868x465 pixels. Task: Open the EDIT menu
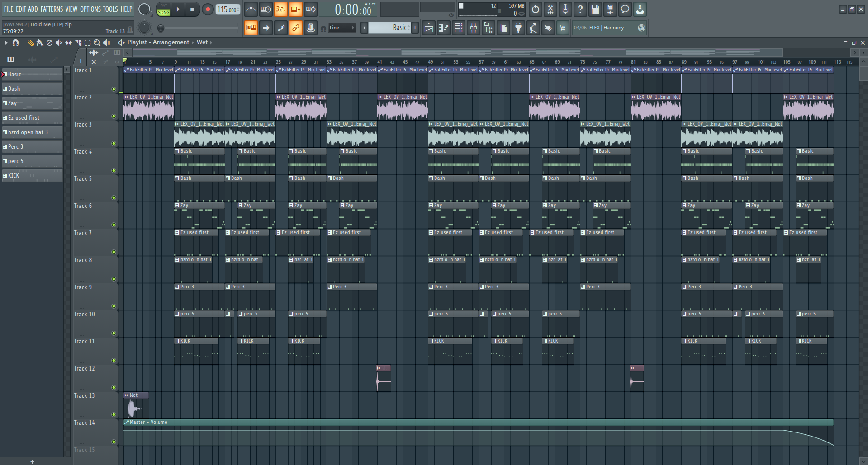point(21,9)
